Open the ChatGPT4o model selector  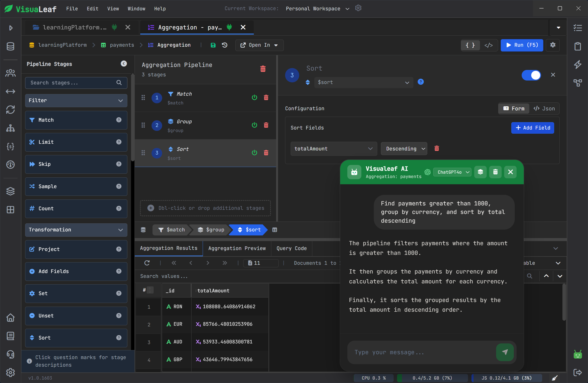[x=452, y=172]
